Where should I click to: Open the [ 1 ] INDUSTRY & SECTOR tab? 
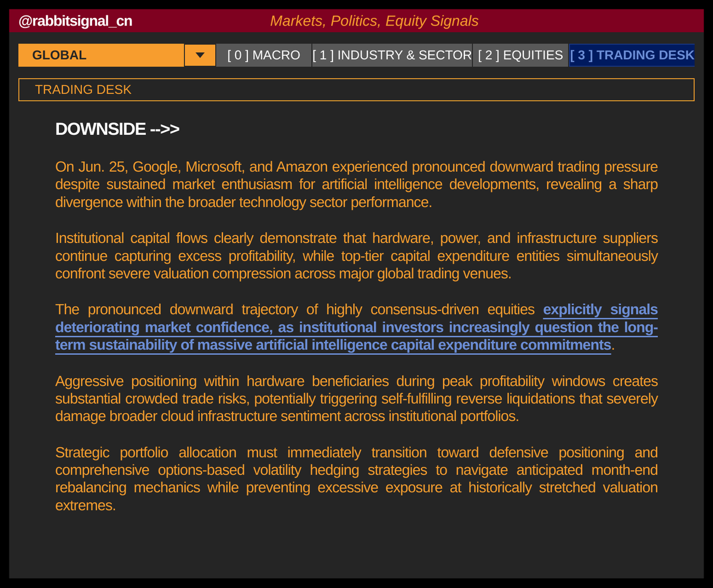[392, 55]
